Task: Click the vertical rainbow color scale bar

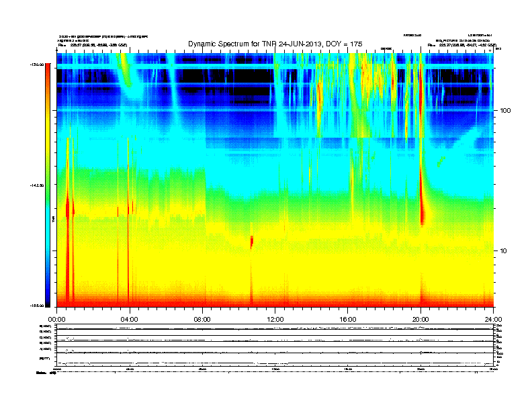Action: click(48, 185)
